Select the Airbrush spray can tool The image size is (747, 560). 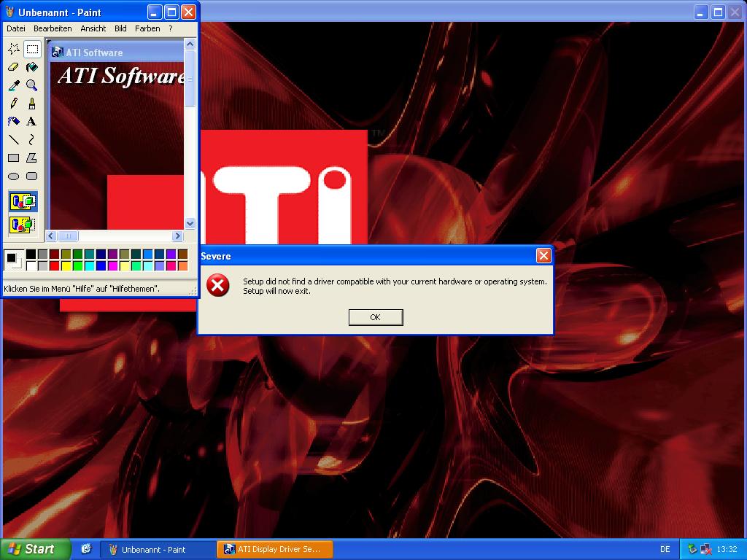click(14, 122)
